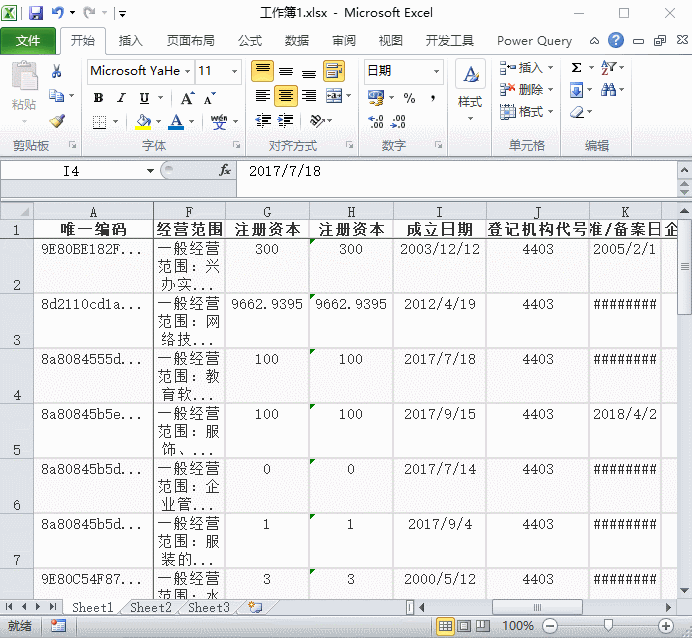Toggle center alignment
The image size is (692, 638).
tap(286, 95)
